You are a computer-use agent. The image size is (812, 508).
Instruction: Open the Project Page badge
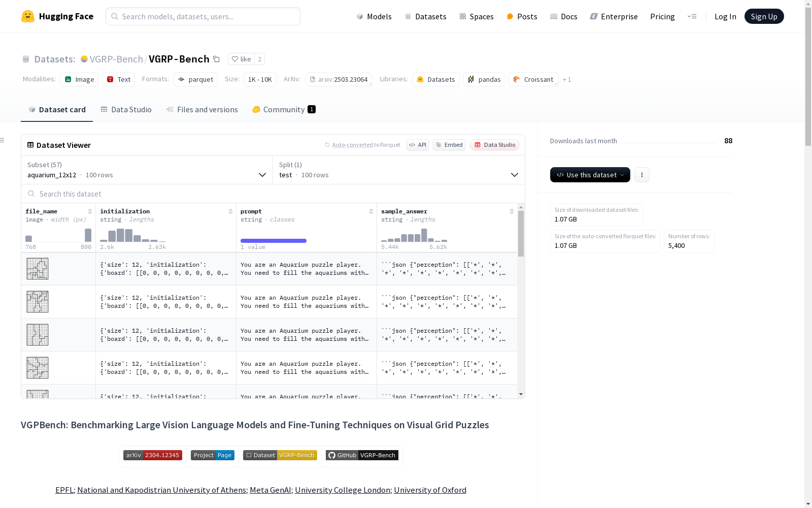click(x=213, y=455)
